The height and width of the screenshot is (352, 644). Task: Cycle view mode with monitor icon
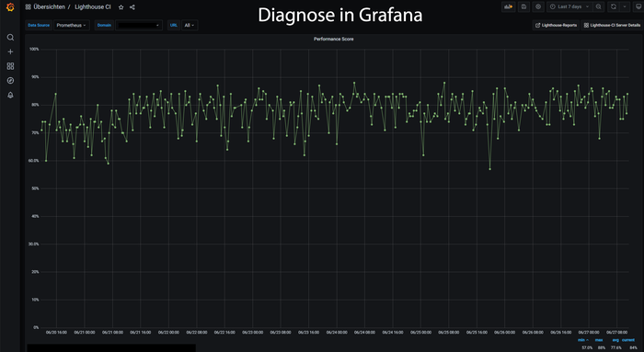tap(638, 6)
